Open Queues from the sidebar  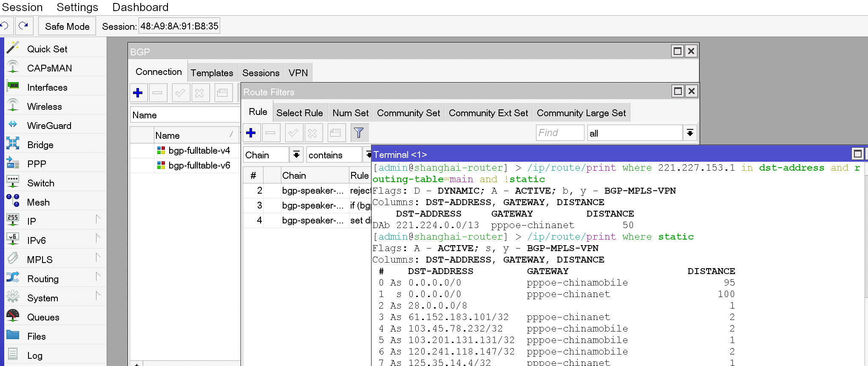(x=43, y=317)
